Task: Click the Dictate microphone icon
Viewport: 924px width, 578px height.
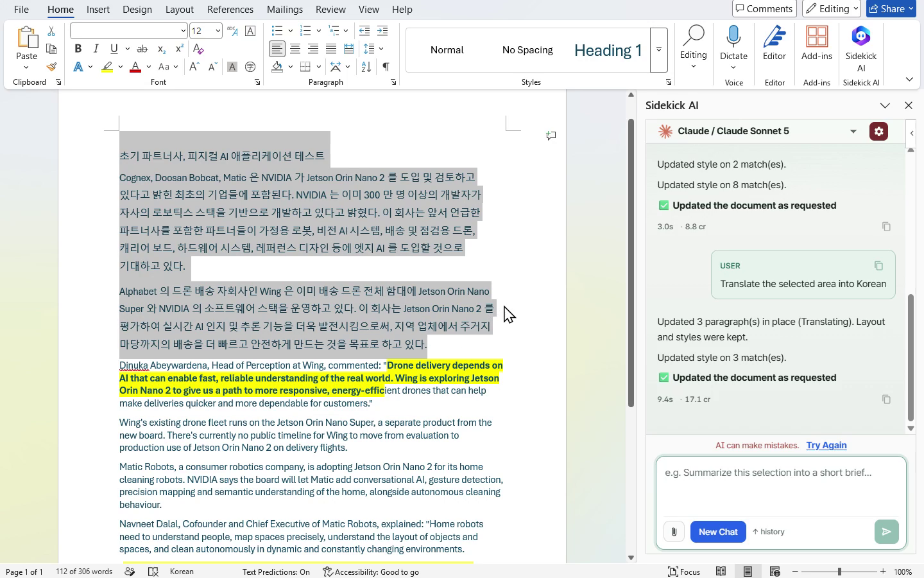Action: pyautogui.click(x=733, y=37)
